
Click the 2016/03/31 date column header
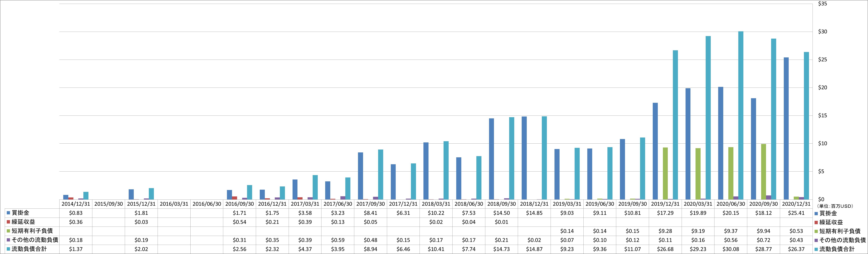coord(174,204)
